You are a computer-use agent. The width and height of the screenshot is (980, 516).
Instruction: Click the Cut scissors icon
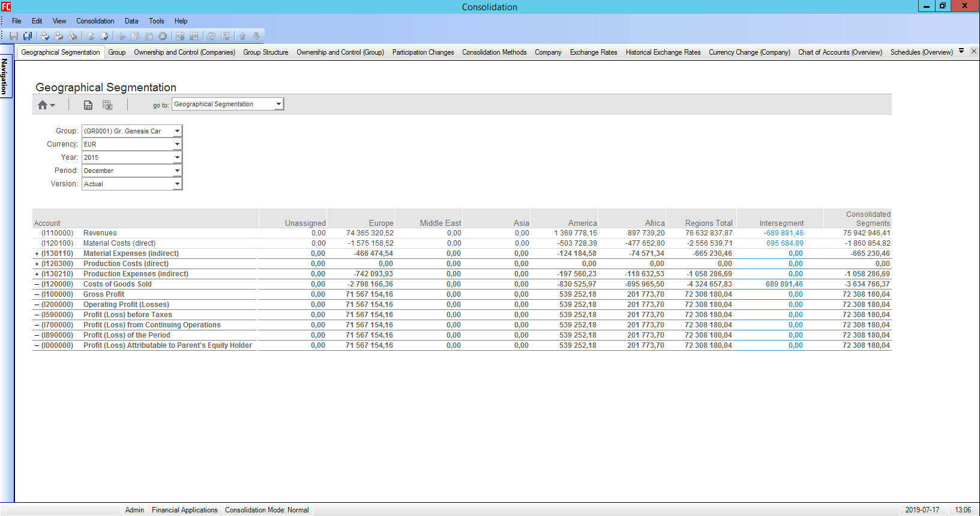coord(122,36)
